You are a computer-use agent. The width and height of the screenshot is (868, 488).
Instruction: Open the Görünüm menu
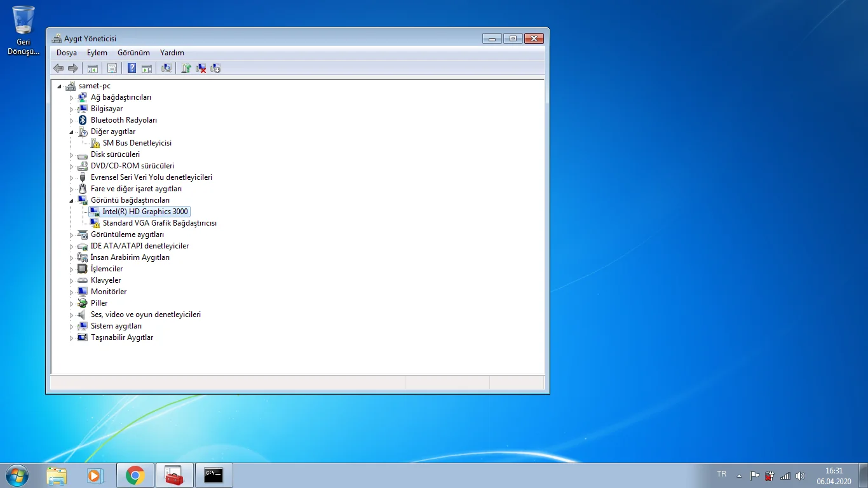133,53
